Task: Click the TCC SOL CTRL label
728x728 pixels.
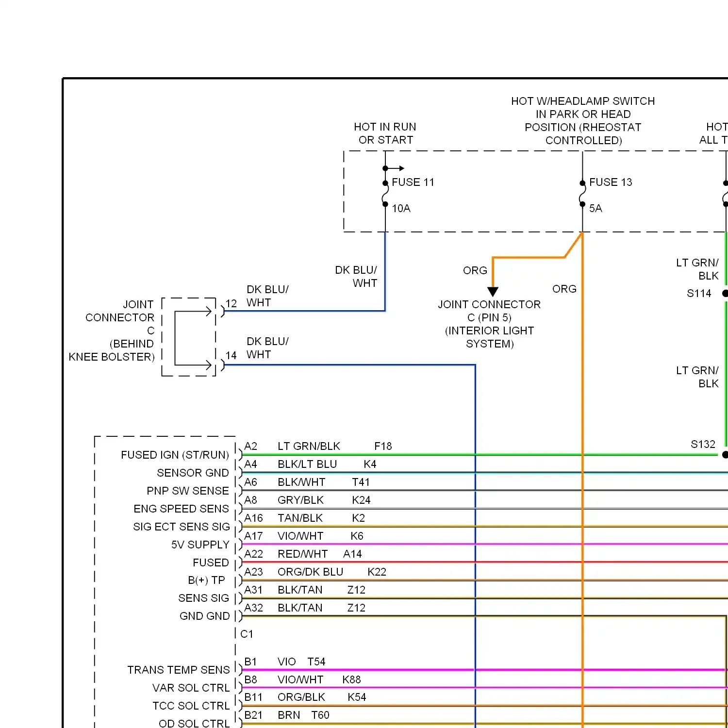Action: click(191, 706)
